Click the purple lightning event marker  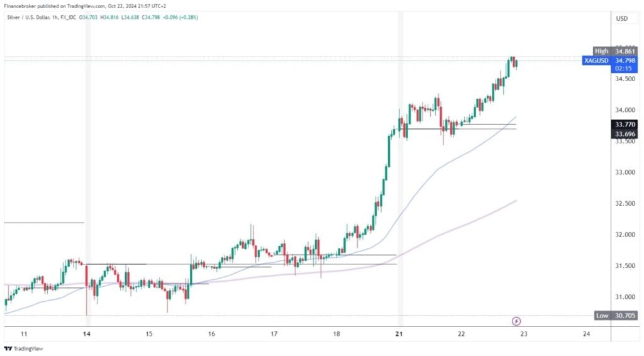click(516, 321)
